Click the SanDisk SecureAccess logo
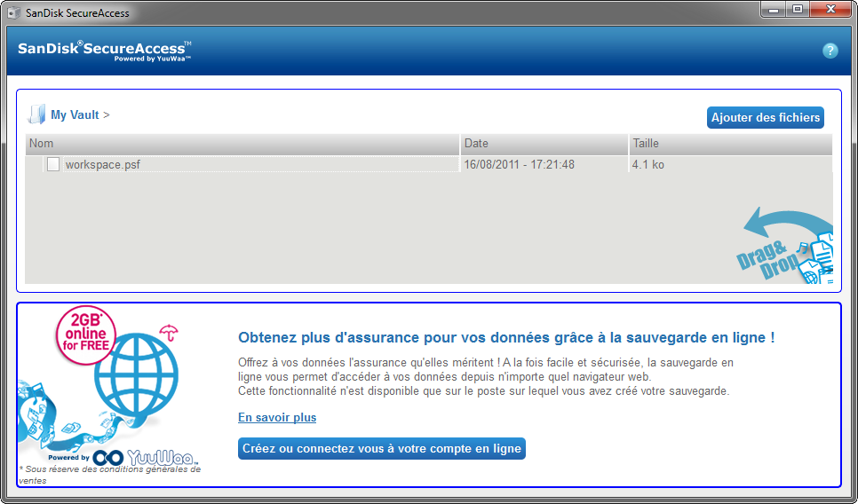 tap(105, 51)
